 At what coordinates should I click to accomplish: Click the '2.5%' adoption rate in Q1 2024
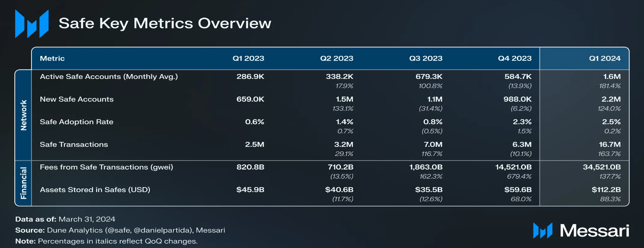[x=611, y=122]
